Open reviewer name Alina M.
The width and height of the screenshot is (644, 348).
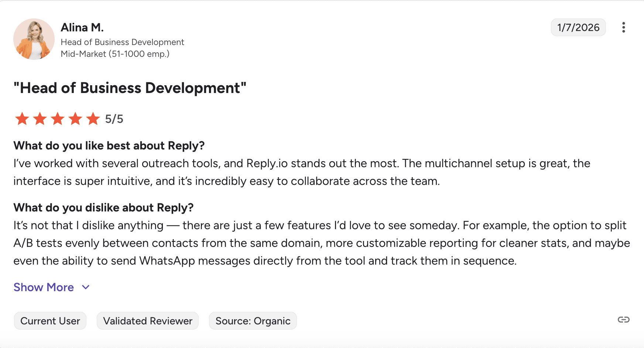point(82,27)
